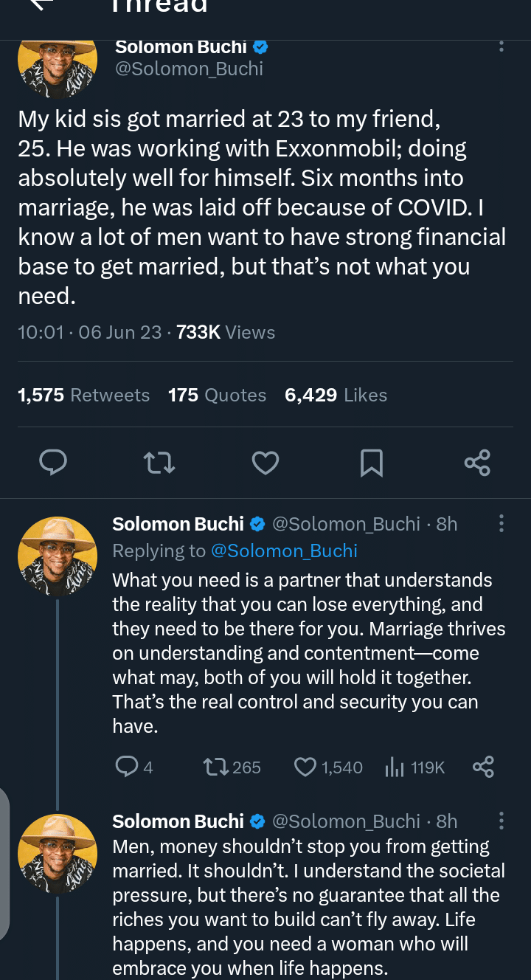Image resolution: width=531 pixels, height=980 pixels.
Task: Open more options on the main tweet
Action: 502,46
